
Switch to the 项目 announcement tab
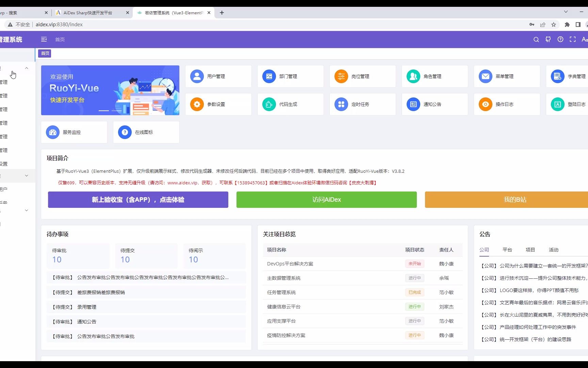coord(530,250)
